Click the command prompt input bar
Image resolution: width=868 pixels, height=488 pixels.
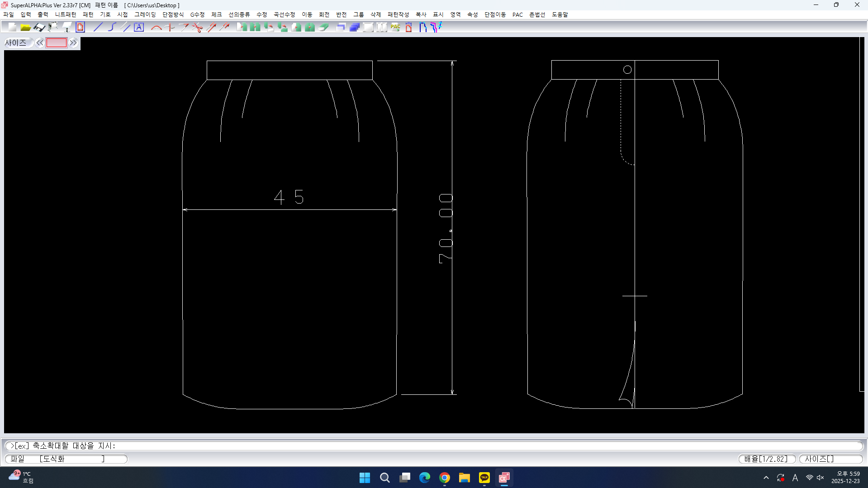[x=433, y=445]
